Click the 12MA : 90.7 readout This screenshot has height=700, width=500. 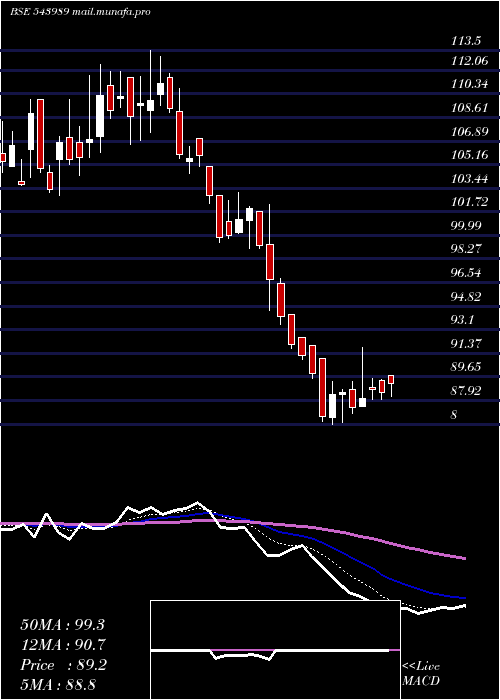[x=63, y=645]
